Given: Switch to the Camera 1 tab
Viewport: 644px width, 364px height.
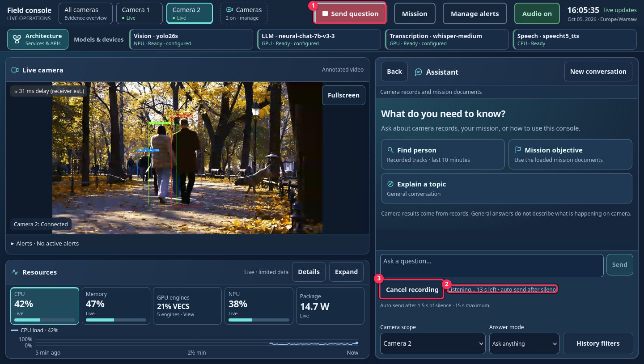Looking at the screenshot, I should coord(139,13).
